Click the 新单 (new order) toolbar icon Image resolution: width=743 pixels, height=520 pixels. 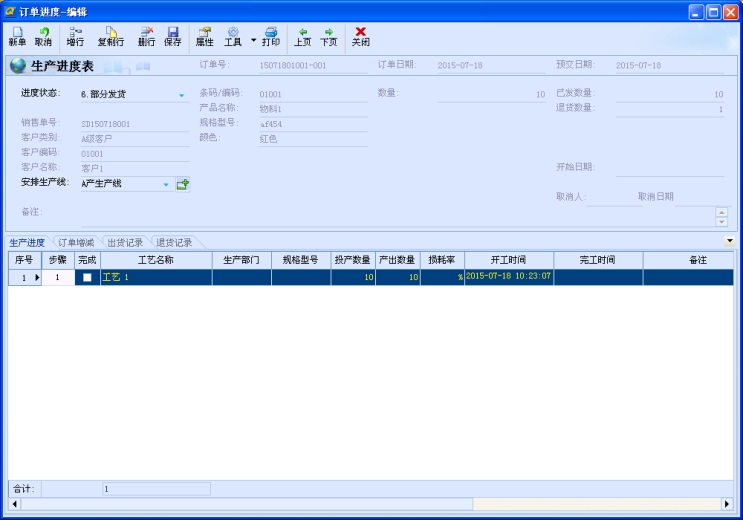(x=17, y=36)
